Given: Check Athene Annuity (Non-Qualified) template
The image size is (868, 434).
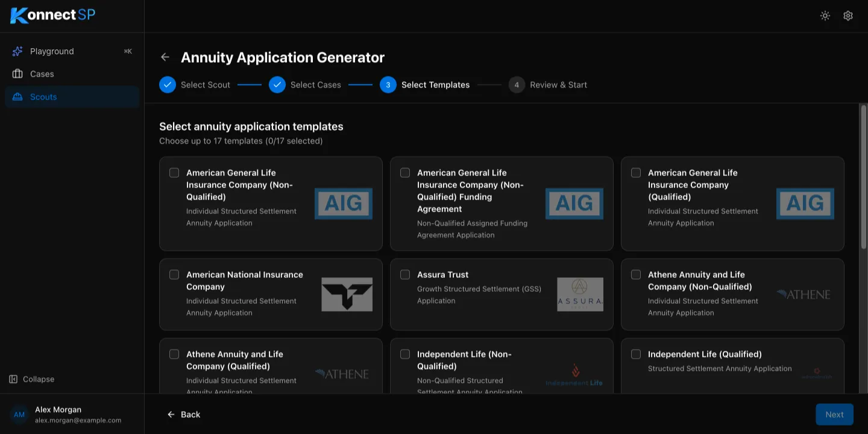Looking at the screenshot, I should [636, 274].
